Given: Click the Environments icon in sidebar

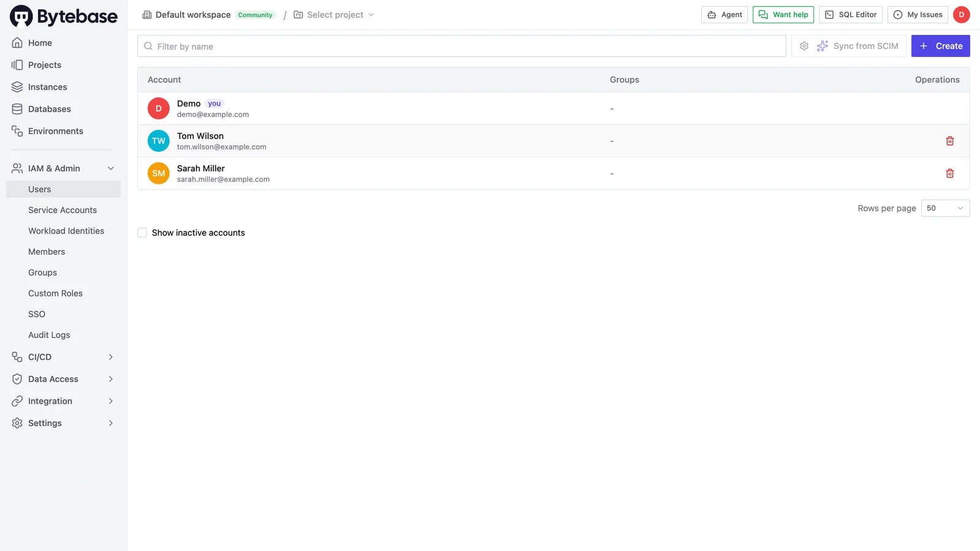Looking at the screenshot, I should pyautogui.click(x=17, y=131).
